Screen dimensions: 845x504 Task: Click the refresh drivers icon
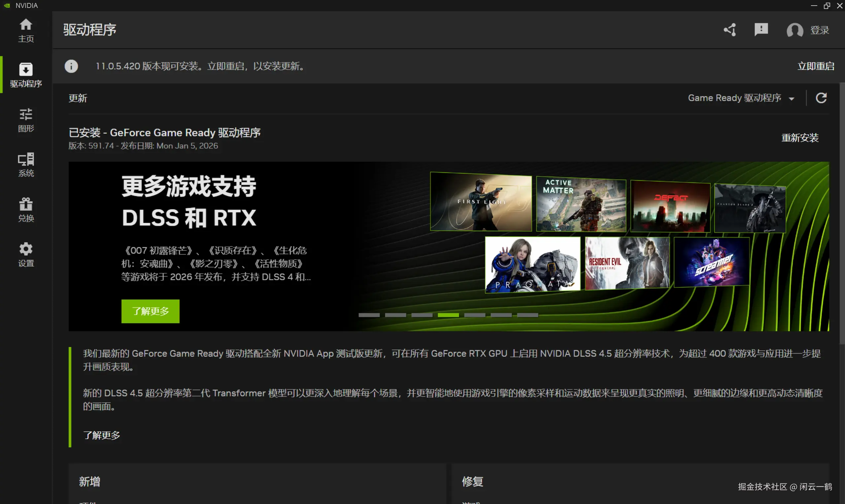[821, 98]
